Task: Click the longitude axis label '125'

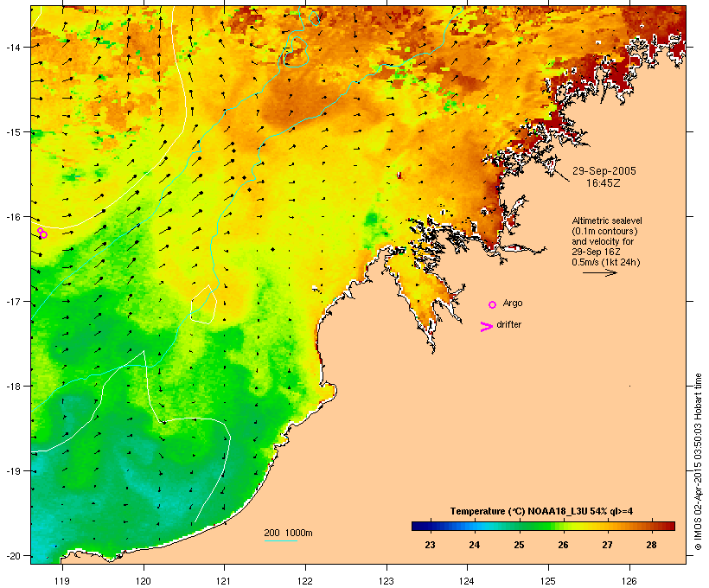Action: [548, 581]
